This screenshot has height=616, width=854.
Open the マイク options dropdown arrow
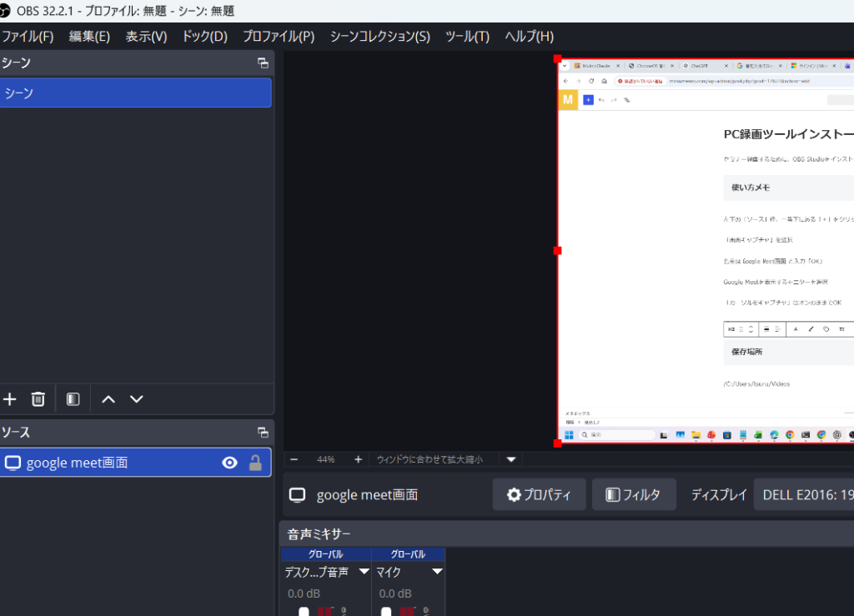437,572
